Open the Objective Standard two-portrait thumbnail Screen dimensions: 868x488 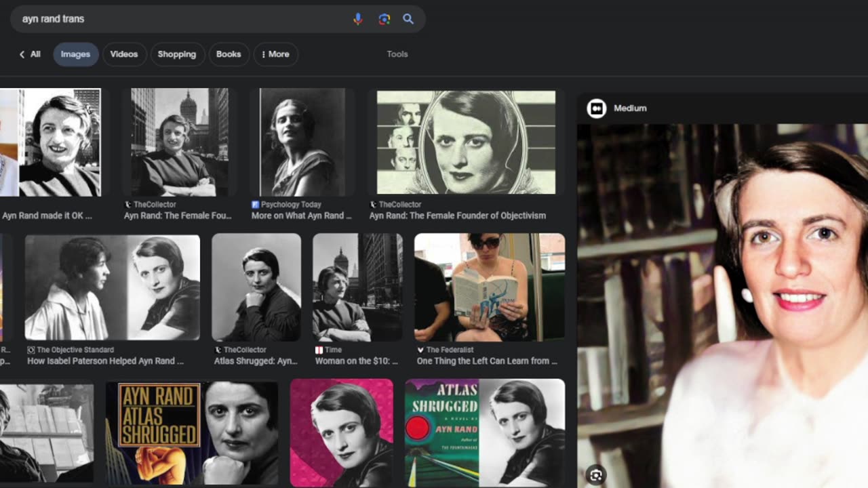pos(113,287)
